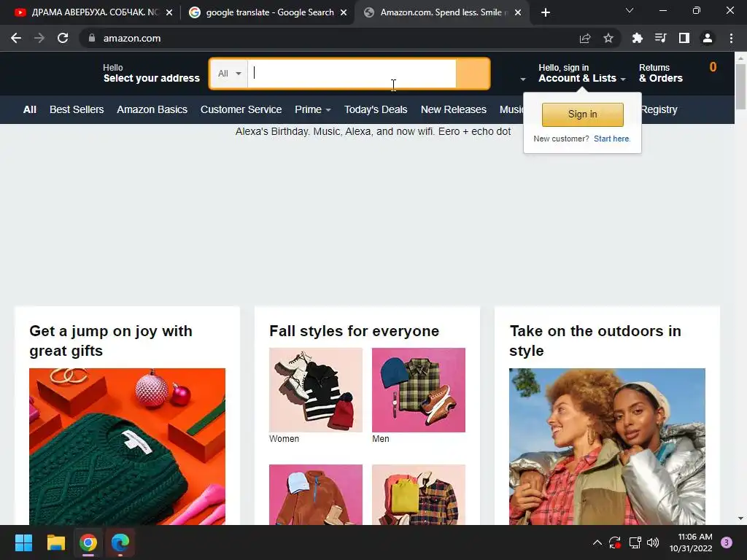The height and width of the screenshot is (560, 747).
Task: Show hidden system tray icons
Action: pyautogui.click(x=597, y=542)
